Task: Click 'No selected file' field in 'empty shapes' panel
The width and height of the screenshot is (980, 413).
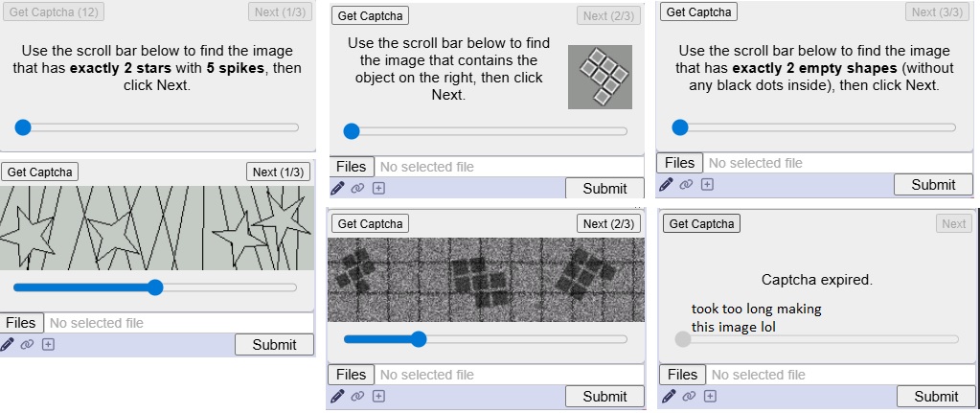Action: point(838,163)
